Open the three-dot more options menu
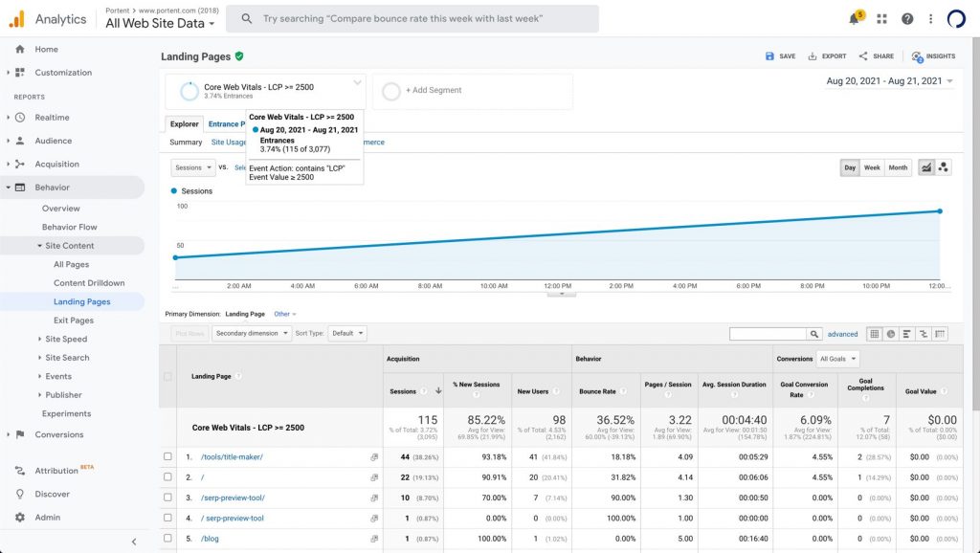This screenshot has height=553, width=980. pyautogui.click(x=930, y=19)
